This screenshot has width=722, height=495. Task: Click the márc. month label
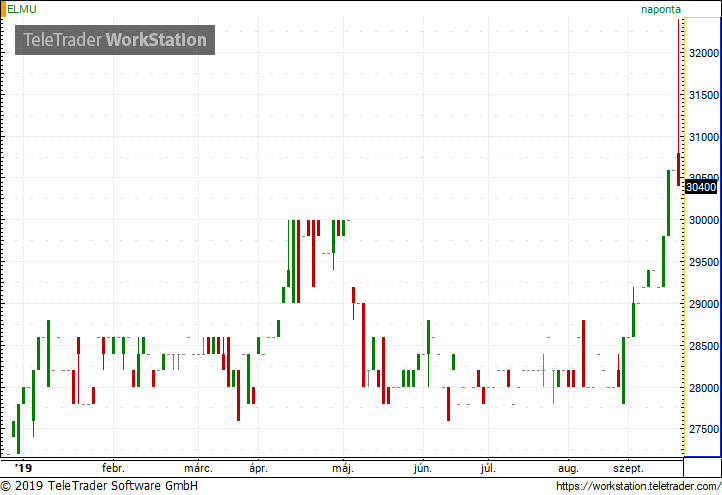pos(198,468)
